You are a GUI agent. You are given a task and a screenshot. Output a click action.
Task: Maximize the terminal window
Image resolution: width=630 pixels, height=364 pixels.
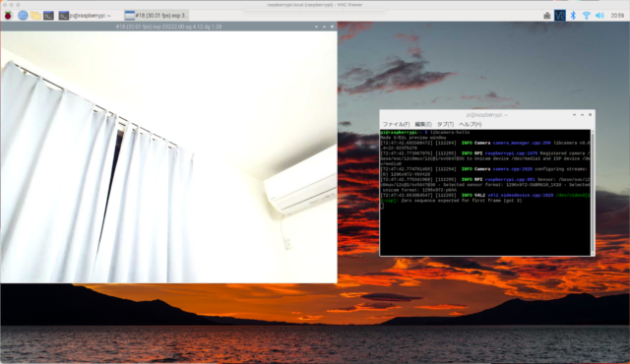point(582,115)
